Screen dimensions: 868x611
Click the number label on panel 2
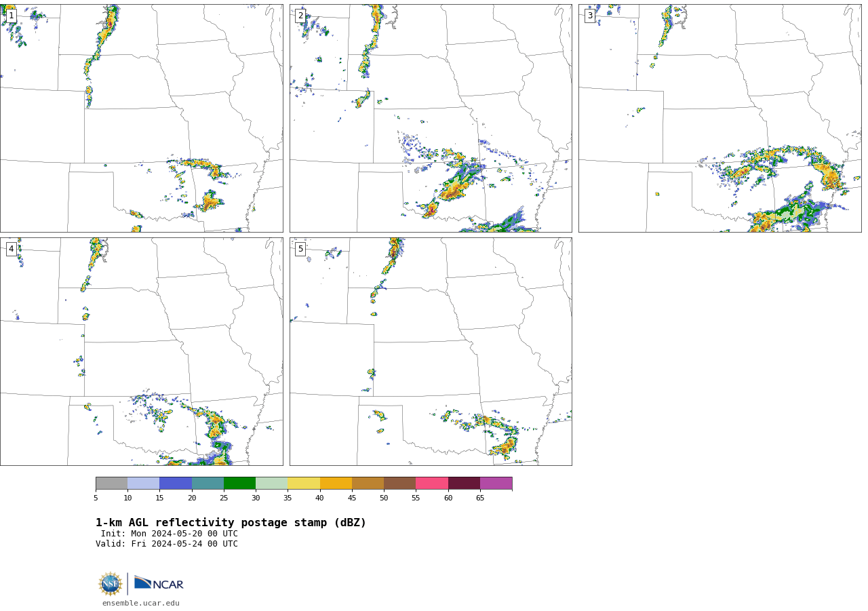coord(300,16)
